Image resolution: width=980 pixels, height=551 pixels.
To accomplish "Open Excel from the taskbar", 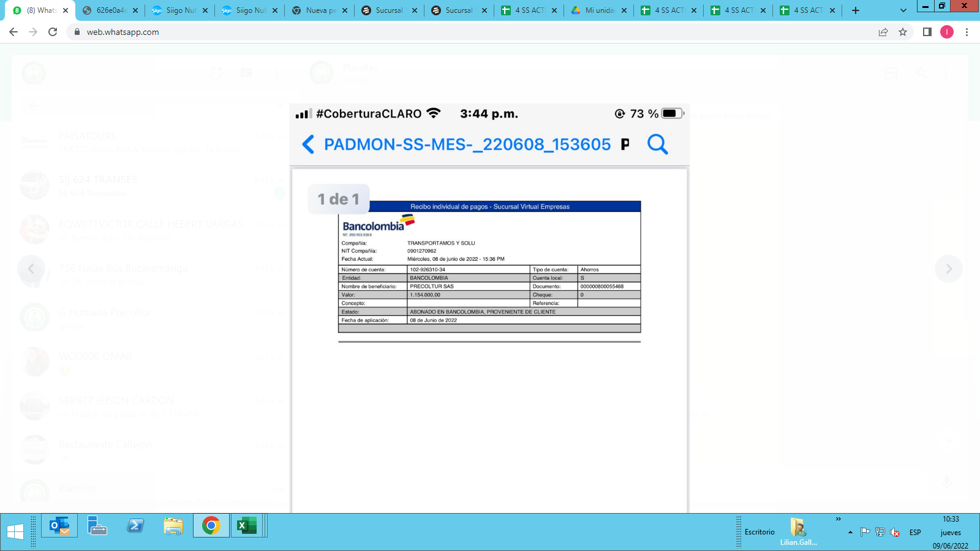I will coord(247,526).
